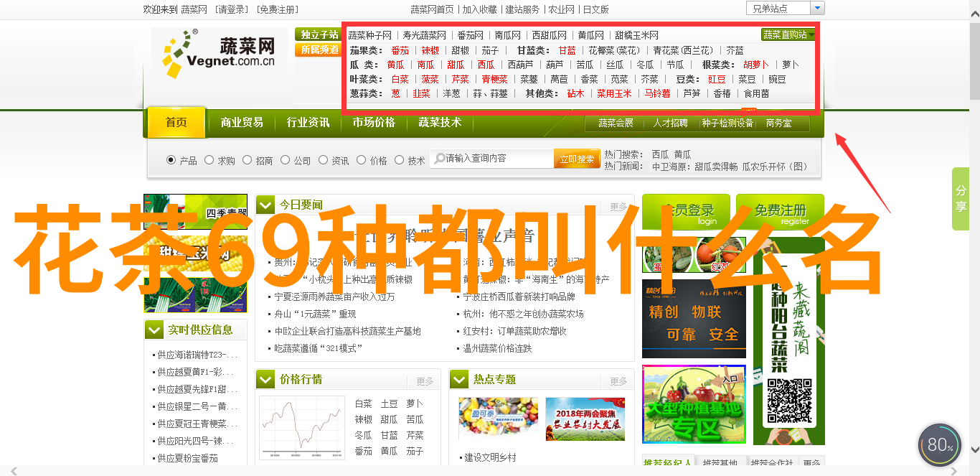Select the 公司 search type radio button
Image resolution: width=980 pixels, height=476 pixels.
pyautogui.click(x=285, y=160)
